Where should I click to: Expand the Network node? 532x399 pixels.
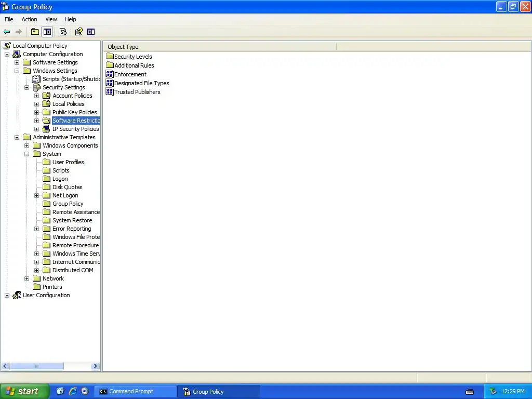pos(27,278)
